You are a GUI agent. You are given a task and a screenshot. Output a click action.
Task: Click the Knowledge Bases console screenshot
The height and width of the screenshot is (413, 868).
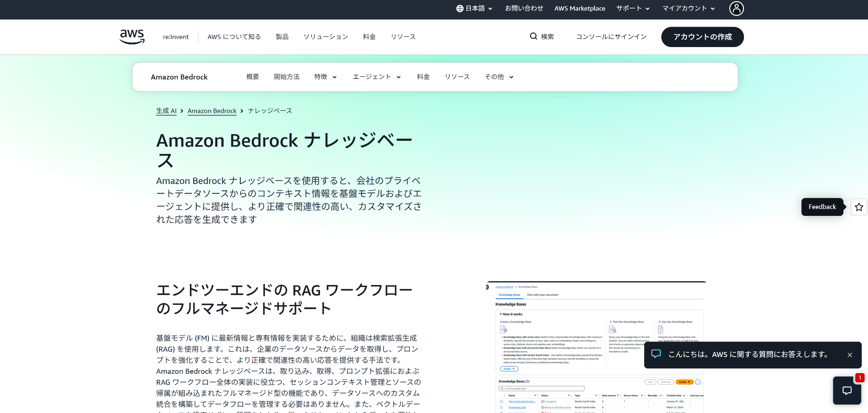(x=597, y=347)
